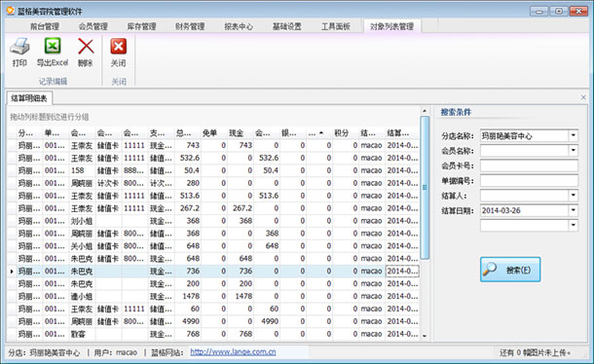
Task: Click the 60 total cell in 王崇友 row
Action: point(188,309)
